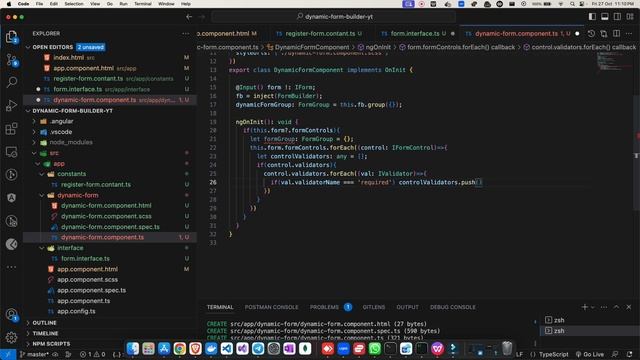
Task: Open terminal panel More Actions ellipsis
Action: pyautogui.click(x=604, y=307)
